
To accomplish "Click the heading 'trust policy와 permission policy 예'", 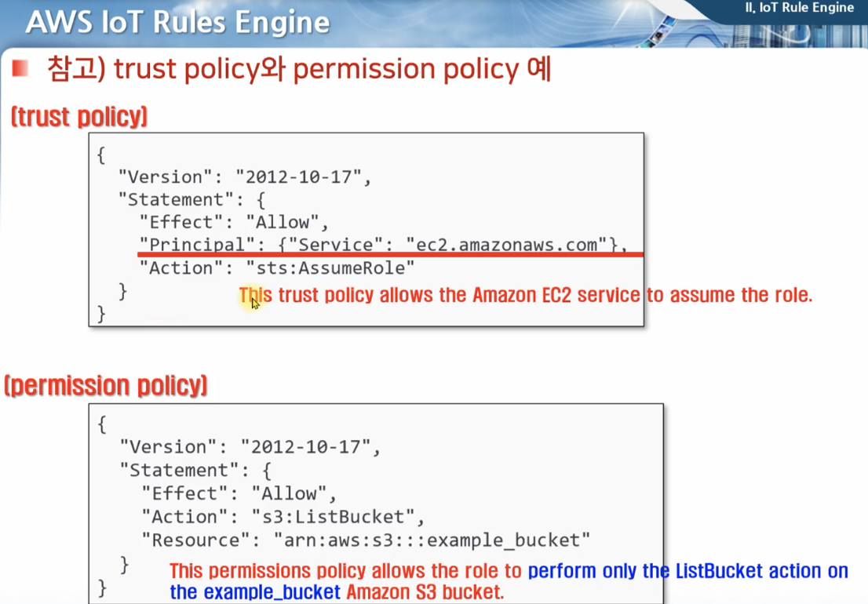I will point(332,69).
